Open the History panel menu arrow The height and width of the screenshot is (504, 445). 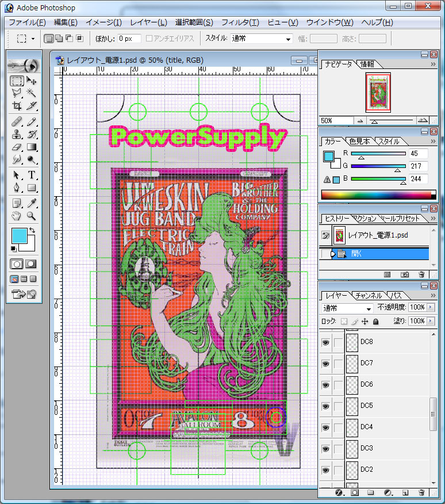coord(433,219)
